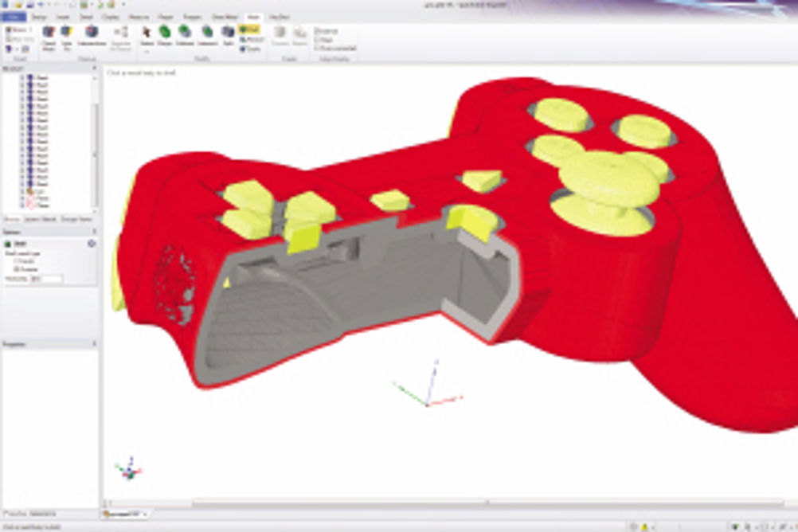Select the Thicken tool below Shell
Screen dimensions: 798x532
click(x=252, y=40)
